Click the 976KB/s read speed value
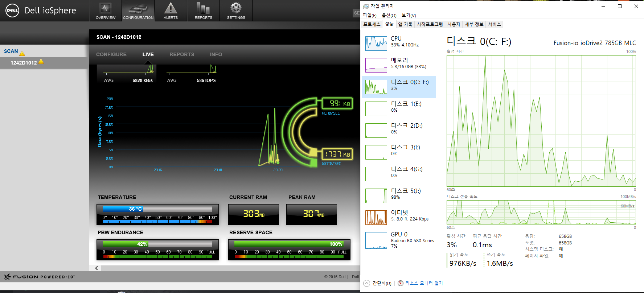Screen dimensions: 644x293 (463, 264)
